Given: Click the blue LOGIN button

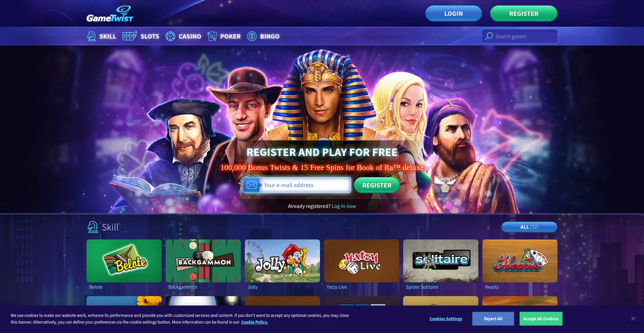Looking at the screenshot, I should pyautogui.click(x=453, y=13).
